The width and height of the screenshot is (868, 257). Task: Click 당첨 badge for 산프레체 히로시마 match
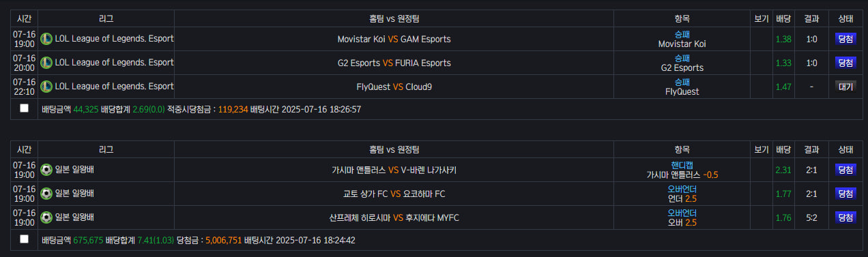point(845,217)
